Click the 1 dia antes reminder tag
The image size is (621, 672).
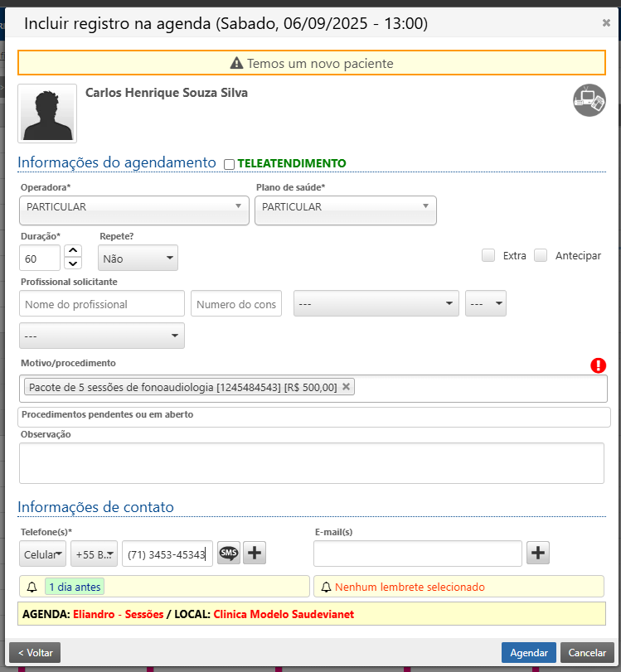click(x=75, y=587)
